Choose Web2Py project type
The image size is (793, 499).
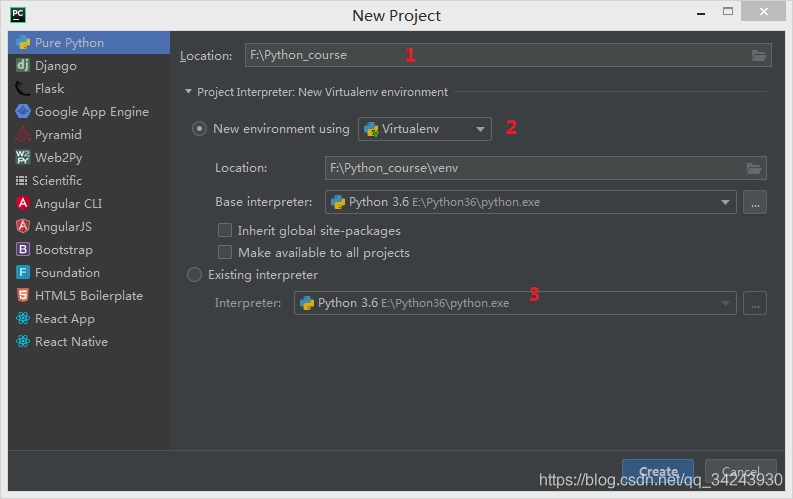pos(89,157)
